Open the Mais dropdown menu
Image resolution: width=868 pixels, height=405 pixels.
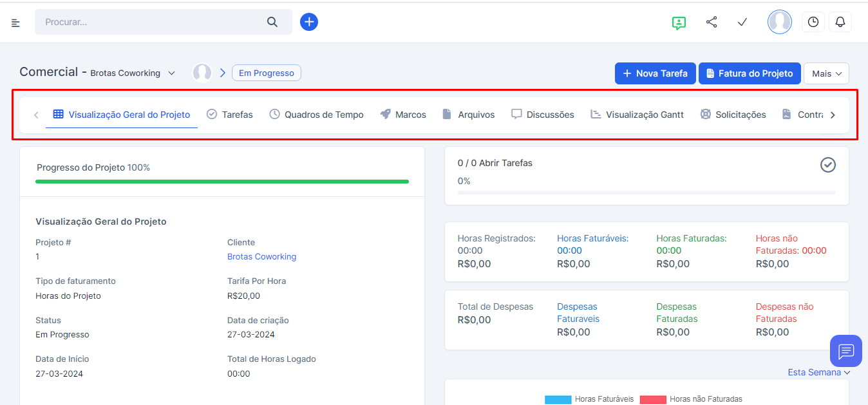pos(826,73)
